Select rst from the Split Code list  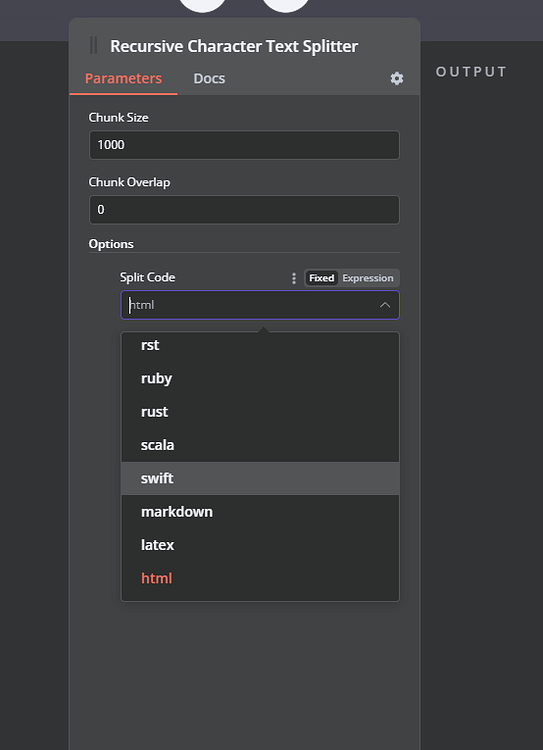coord(260,345)
